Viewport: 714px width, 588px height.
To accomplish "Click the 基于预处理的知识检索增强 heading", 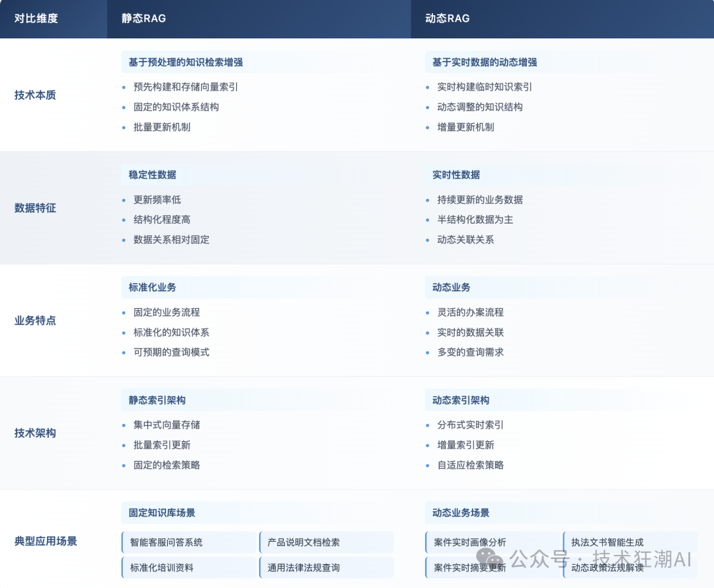I will click(x=186, y=62).
